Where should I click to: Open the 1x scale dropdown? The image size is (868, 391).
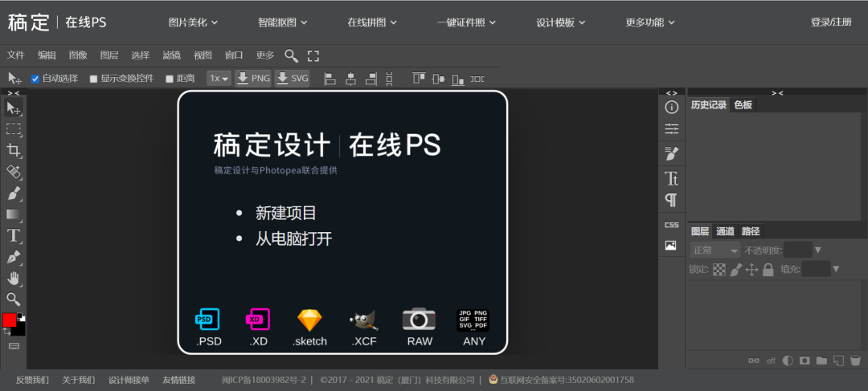pyautogui.click(x=219, y=79)
